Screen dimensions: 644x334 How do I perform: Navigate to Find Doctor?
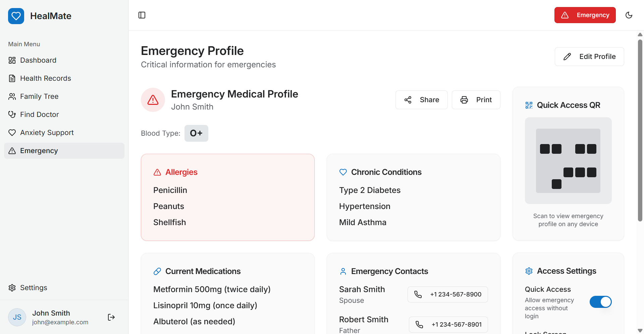click(39, 115)
